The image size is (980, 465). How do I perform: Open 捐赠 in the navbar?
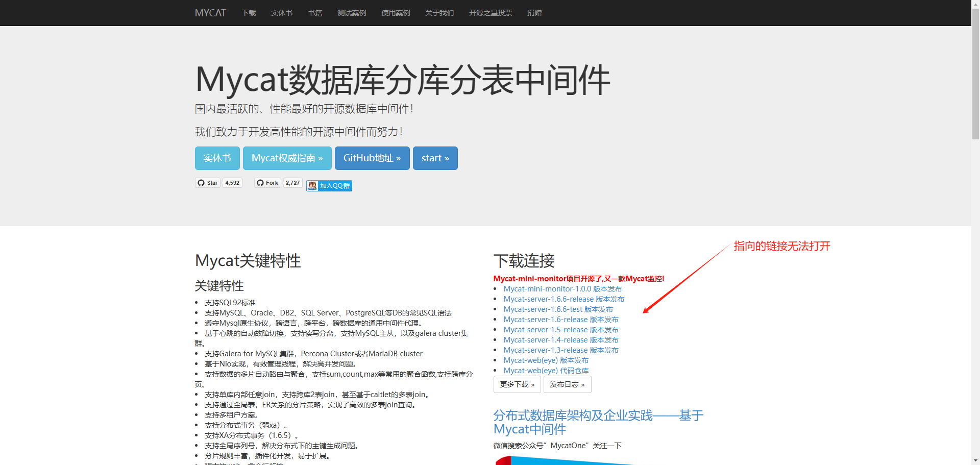click(534, 13)
